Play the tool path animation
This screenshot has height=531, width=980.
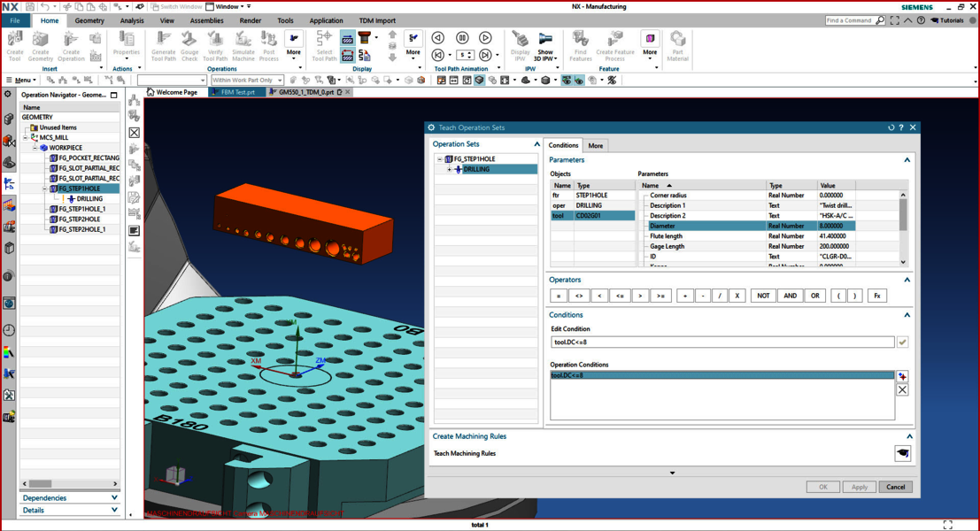pyautogui.click(x=485, y=38)
